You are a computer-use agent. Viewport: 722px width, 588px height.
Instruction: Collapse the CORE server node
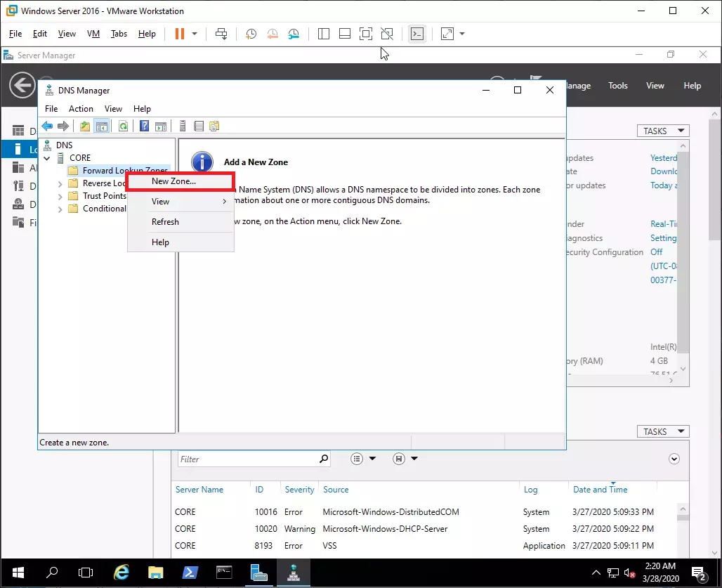coord(47,158)
